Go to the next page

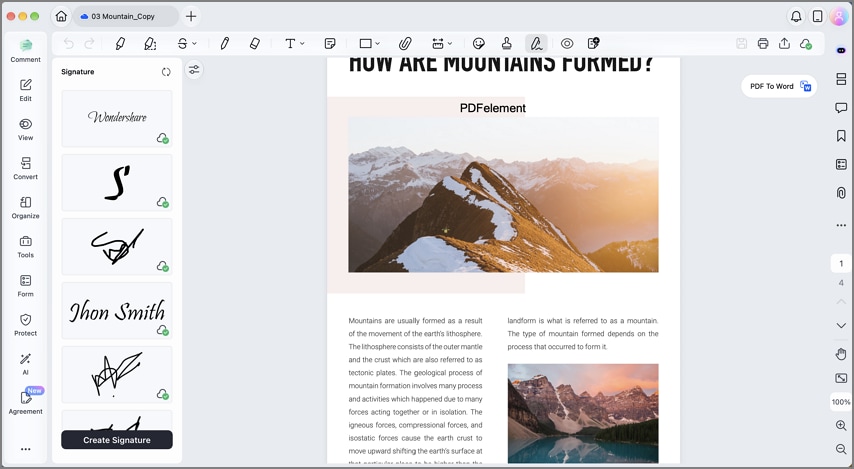pyautogui.click(x=841, y=325)
